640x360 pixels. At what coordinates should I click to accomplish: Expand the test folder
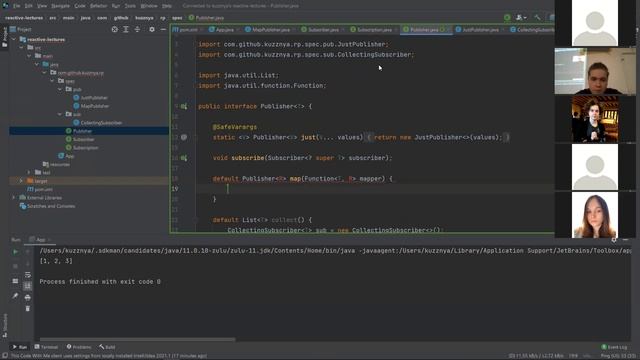pyautogui.click(x=29, y=173)
